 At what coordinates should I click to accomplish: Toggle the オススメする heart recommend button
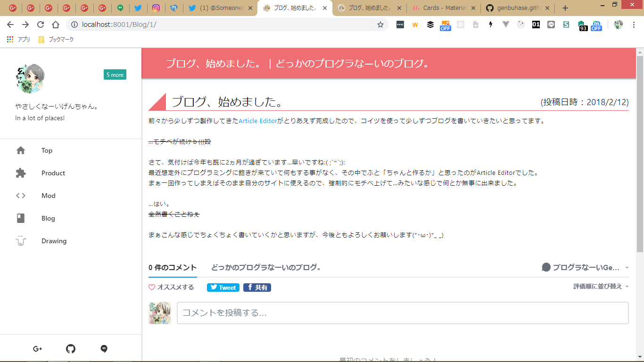click(x=171, y=287)
